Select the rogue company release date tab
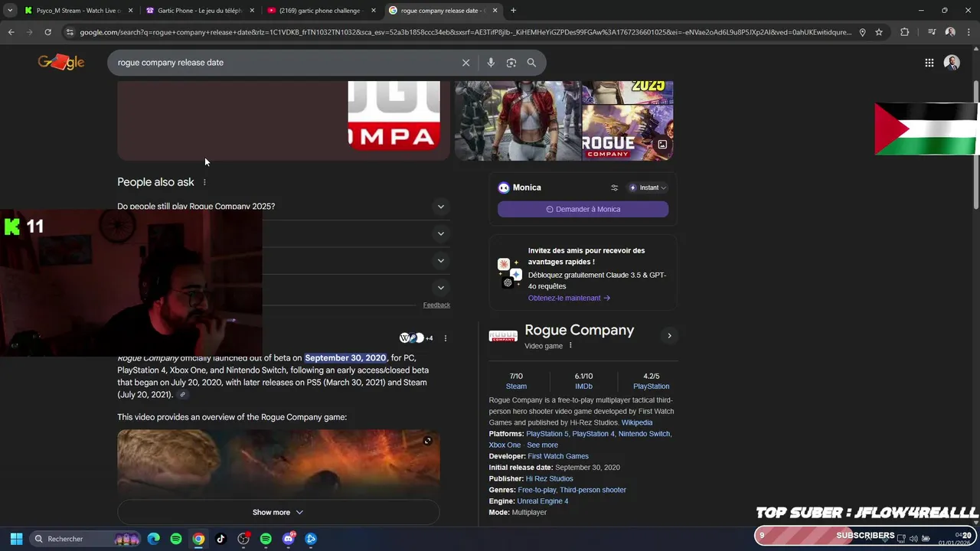 (x=443, y=11)
